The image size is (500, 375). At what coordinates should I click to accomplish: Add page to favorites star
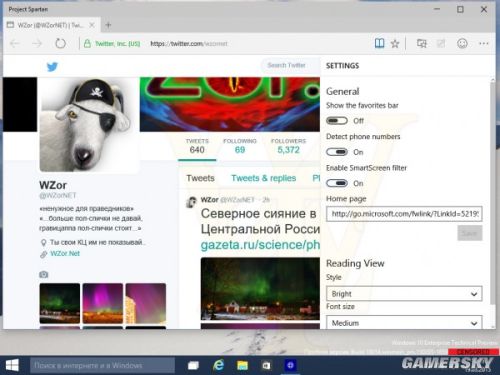(395, 44)
